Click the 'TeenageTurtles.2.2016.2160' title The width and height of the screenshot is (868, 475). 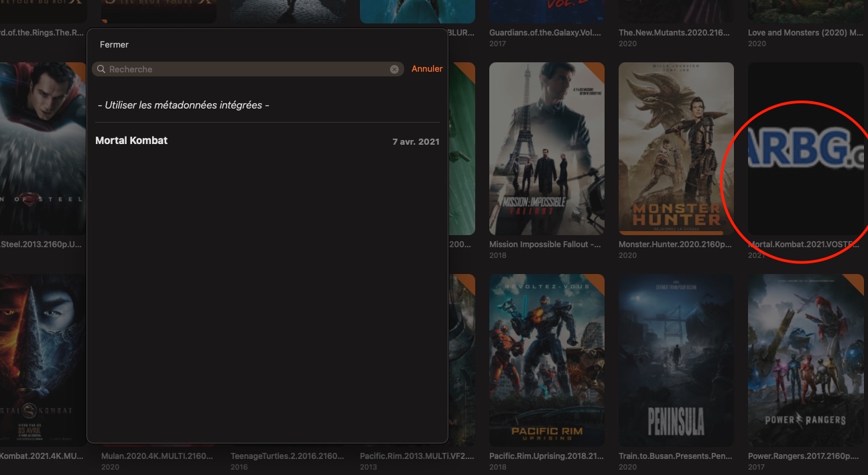coord(288,456)
